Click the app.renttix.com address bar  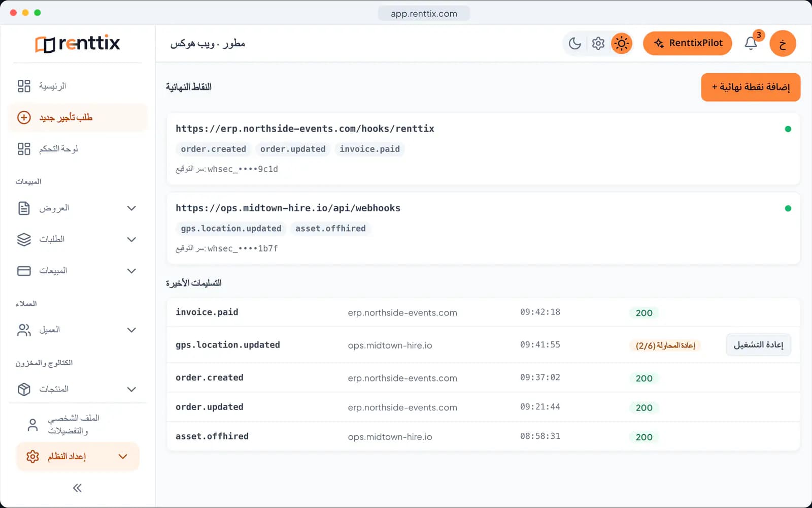pyautogui.click(x=424, y=14)
